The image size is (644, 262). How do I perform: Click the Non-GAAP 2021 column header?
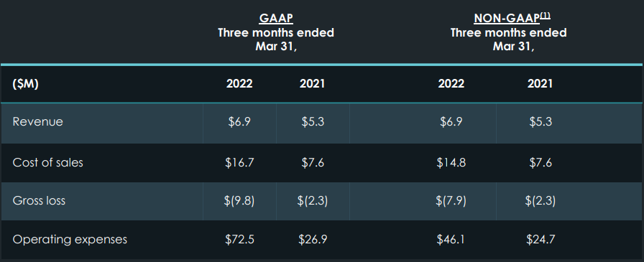pos(540,84)
